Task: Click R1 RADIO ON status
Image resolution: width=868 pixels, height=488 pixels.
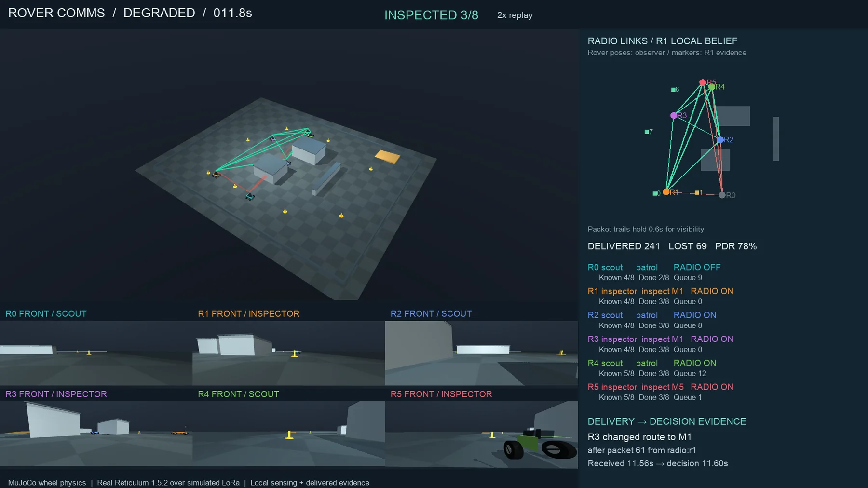Action: click(712, 291)
